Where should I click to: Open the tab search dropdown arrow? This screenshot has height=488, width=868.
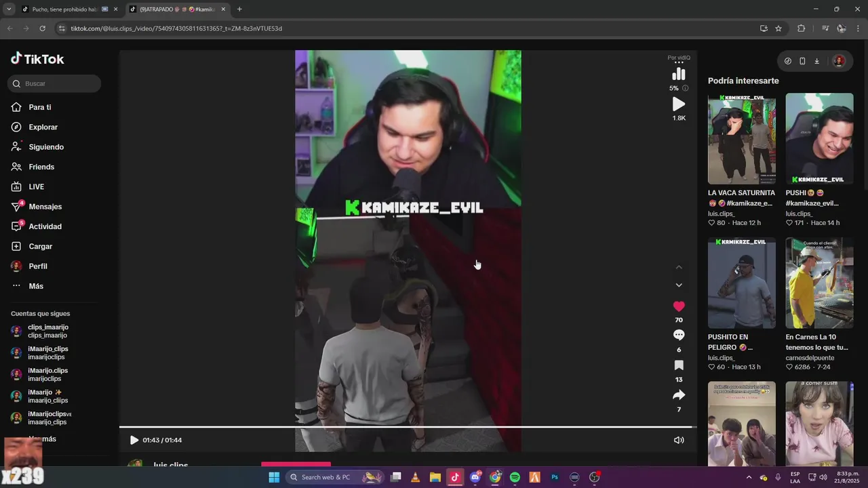pyautogui.click(x=8, y=9)
